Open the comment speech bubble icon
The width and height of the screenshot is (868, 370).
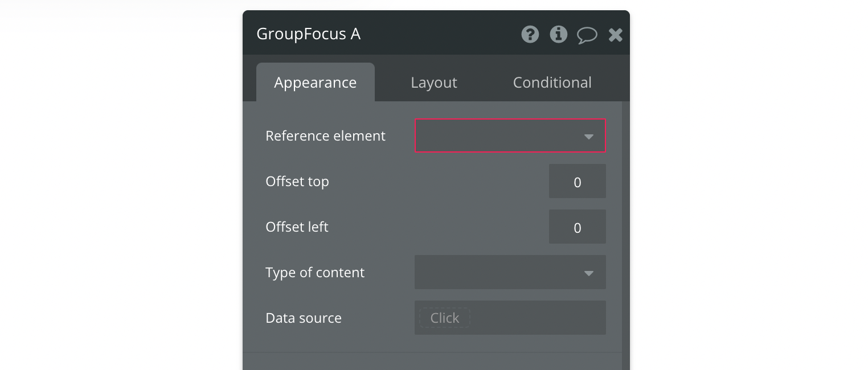click(x=587, y=35)
